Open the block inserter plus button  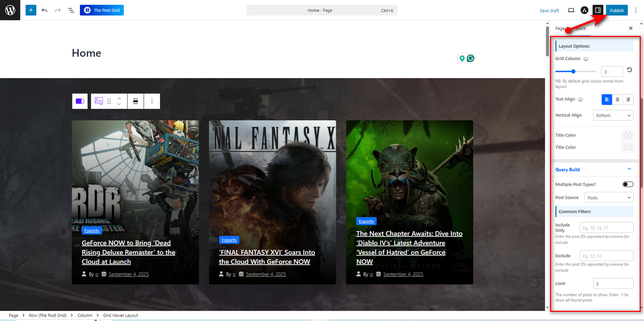[31, 10]
